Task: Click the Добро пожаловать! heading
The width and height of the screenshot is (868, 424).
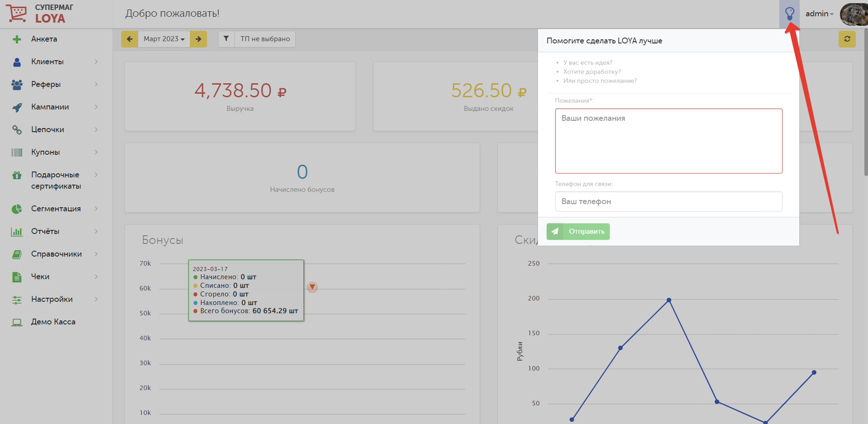Action: (172, 13)
